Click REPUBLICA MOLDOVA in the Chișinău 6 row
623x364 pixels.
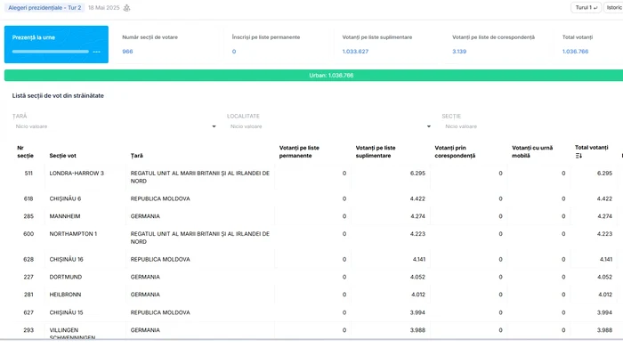pyautogui.click(x=160, y=198)
